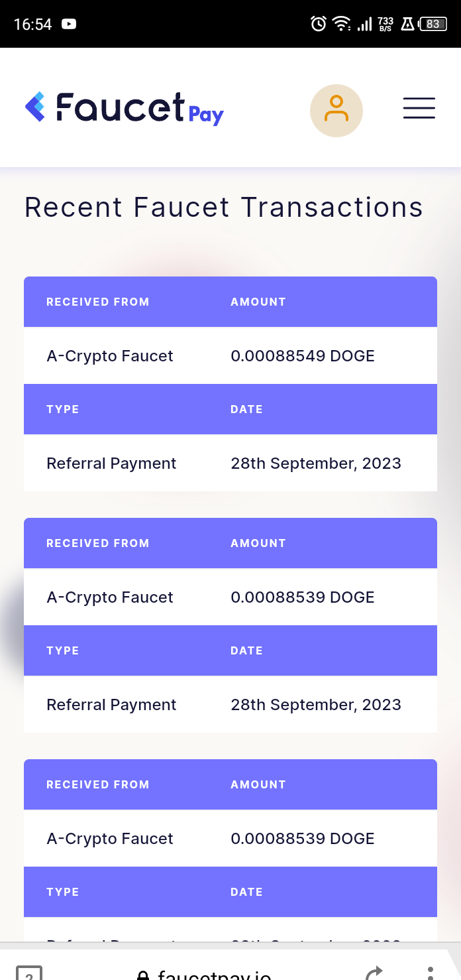Tap the browser share arrow icon
The image size is (461, 980).
coord(374,973)
